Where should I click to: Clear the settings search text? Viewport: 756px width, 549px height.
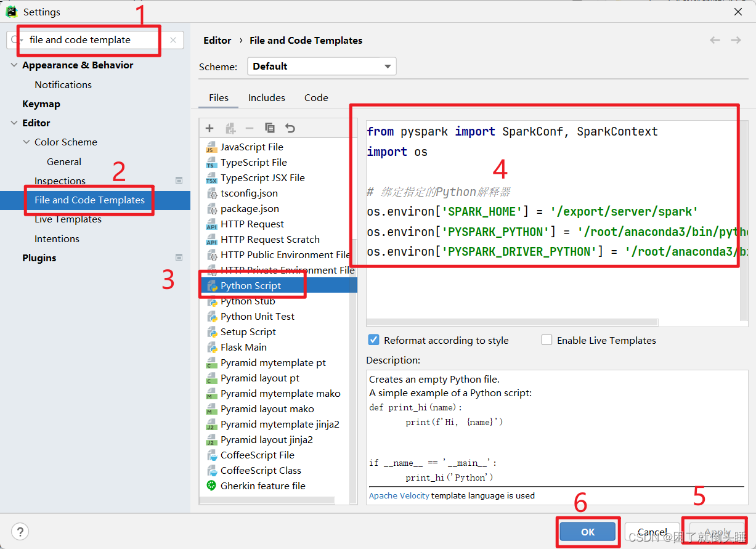pyautogui.click(x=173, y=40)
